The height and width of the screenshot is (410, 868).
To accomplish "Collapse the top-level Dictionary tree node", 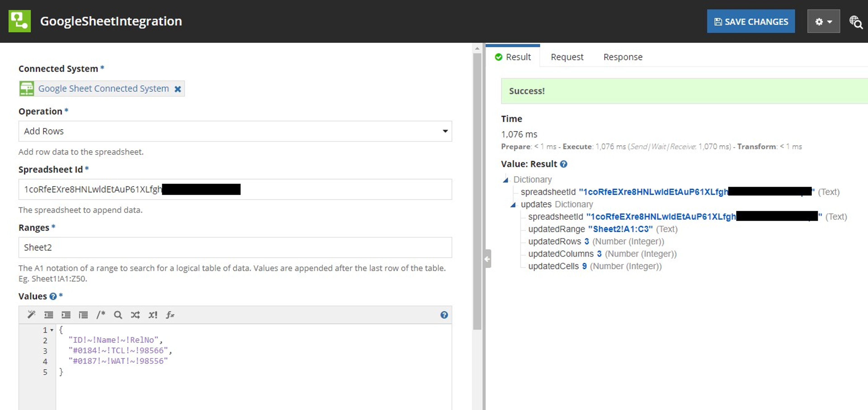I will (505, 180).
